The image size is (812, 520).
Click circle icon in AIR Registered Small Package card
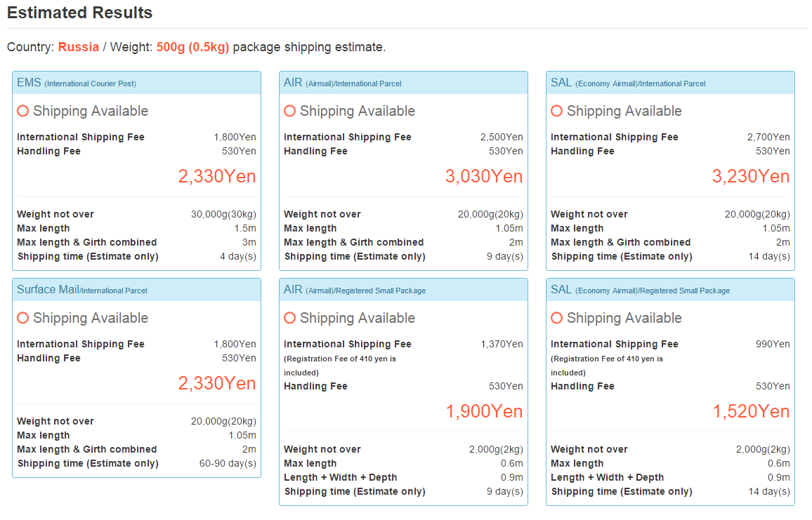(289, 318)
